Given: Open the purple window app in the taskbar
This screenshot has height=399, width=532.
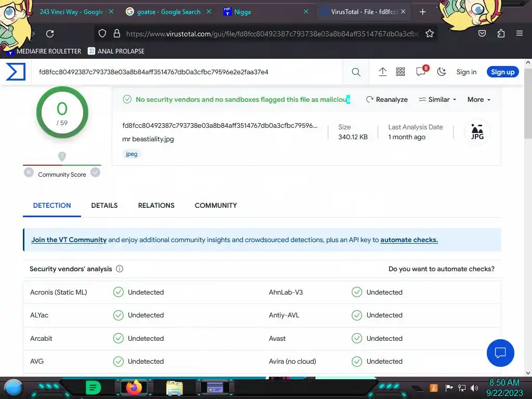Looking at the screenshot, I should click(x=215, y=388).
